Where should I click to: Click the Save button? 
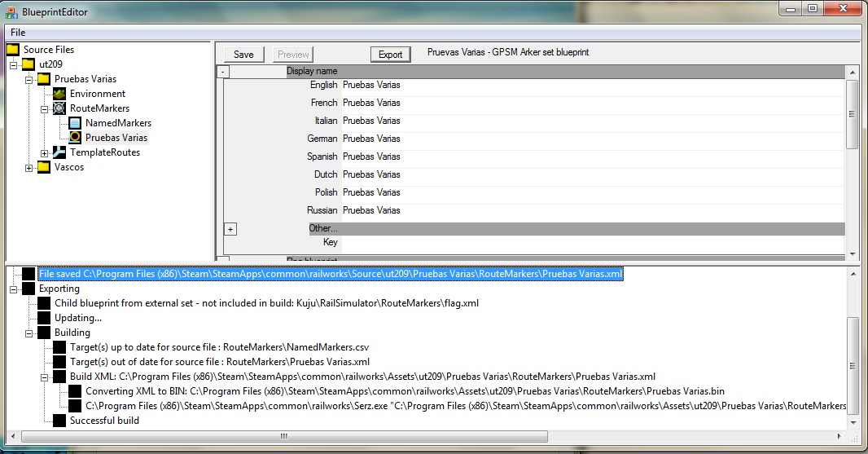point(243,55)
